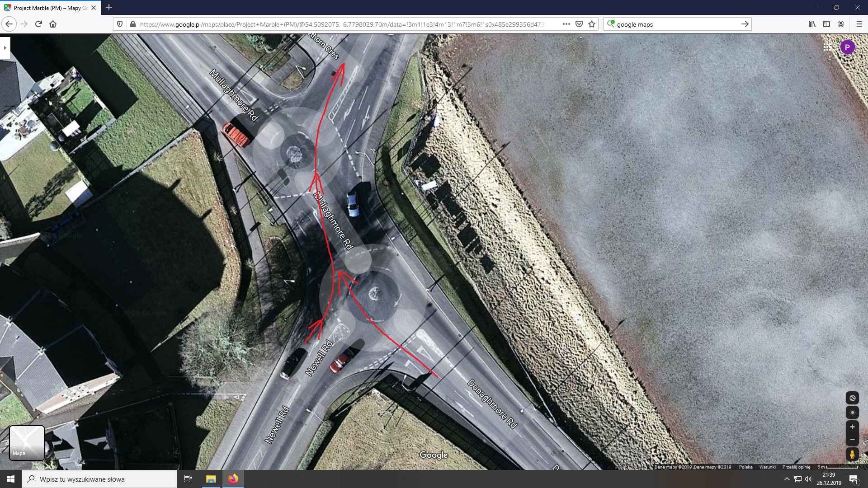Image resolution: width=868 pixels, height=488 pixels.
Task: Open page actions three-dot menu
Action: click(566, 24)
